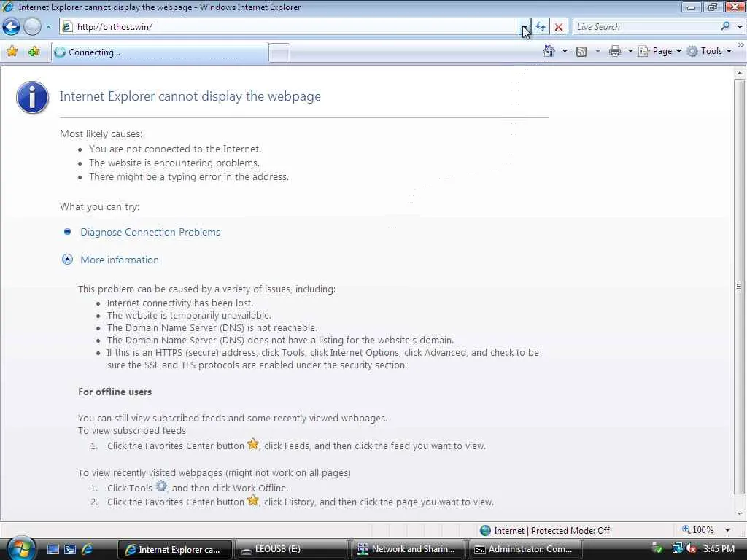The image size is (747, 560).
Task: Click the Add to Favorites icon
Action: coord(34,52)
